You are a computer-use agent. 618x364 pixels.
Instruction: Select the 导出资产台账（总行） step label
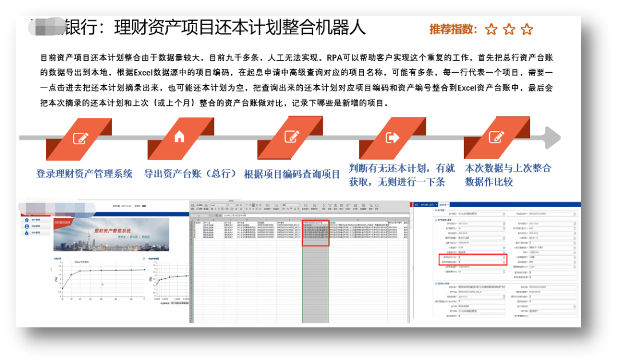[191, 173]
